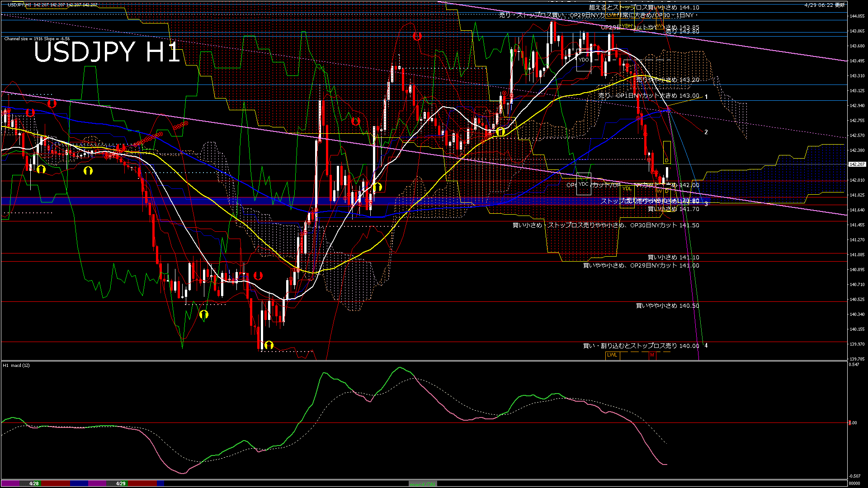Click the Channel size Slope text label
The width and height of the screenshot is (868, 488).
click(37, 39)
